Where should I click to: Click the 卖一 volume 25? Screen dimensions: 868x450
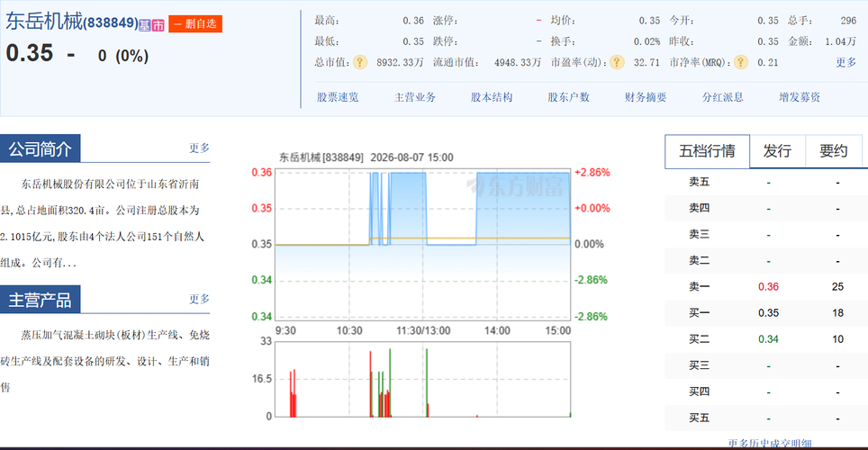[837, 287]
